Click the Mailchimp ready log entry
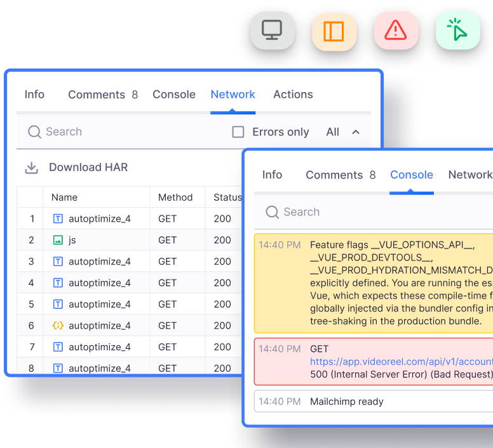 point(374,401)
